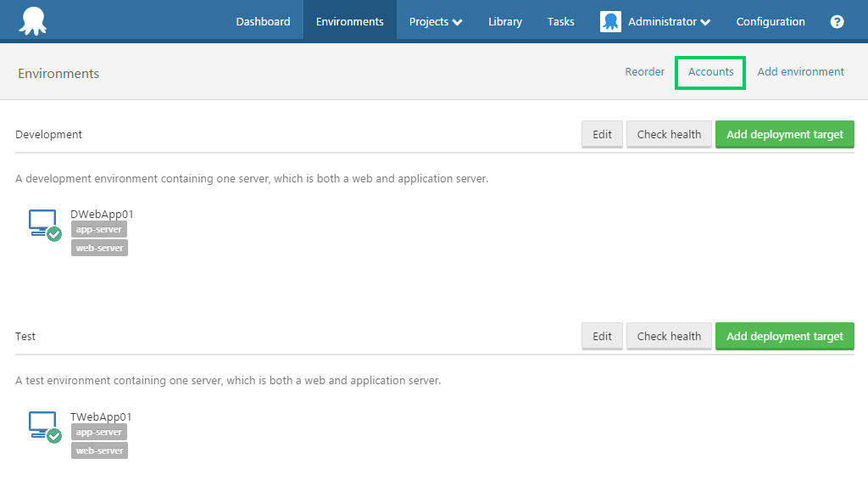Click Add environment
Image resolution: width=868 pixels, height=503 pixels.
[x=800, y=72]
